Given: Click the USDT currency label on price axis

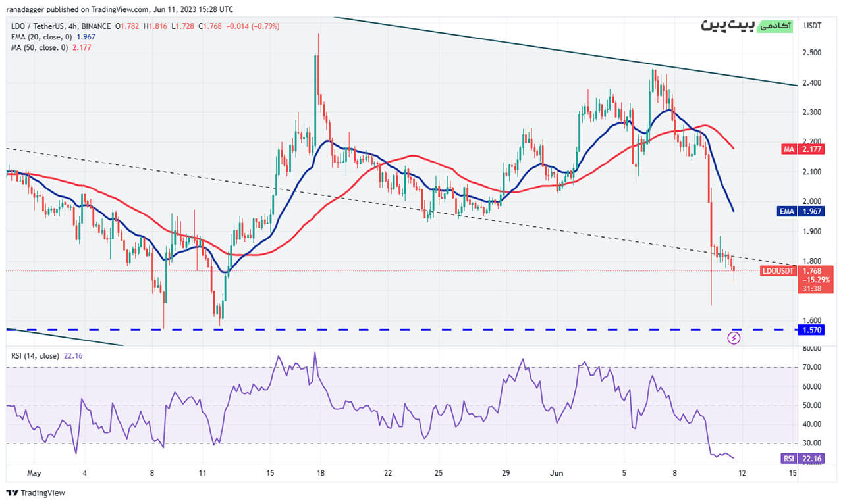Looking at the screenshot, I should [812, 26].
